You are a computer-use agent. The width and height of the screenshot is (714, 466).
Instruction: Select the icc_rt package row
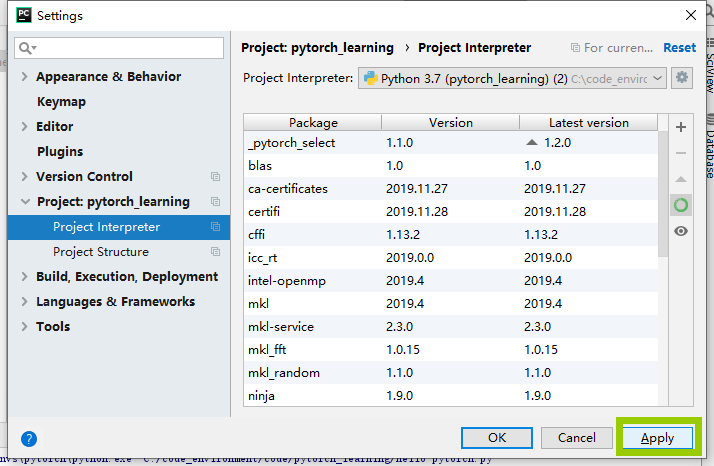pos(451,258)
